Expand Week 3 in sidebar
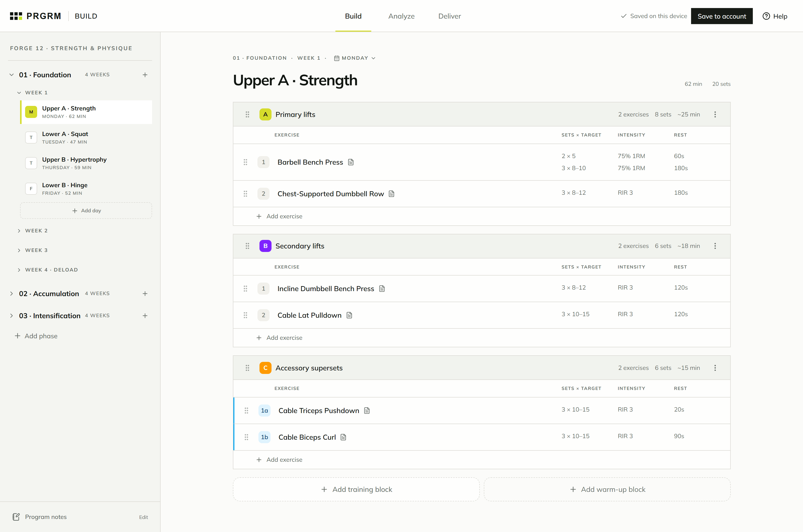This screenshot has height=532, width=803. tap(19, 250)
